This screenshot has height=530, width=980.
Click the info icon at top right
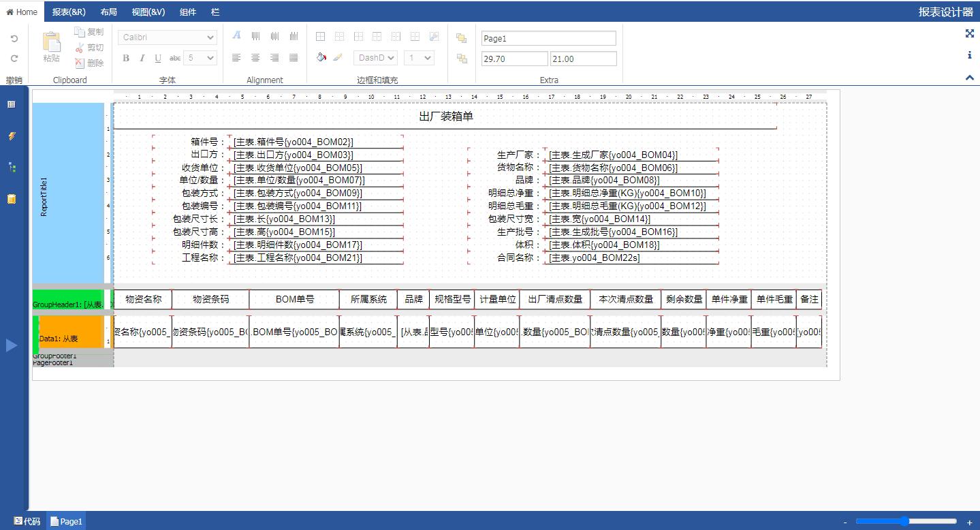(x=970, y=55)
